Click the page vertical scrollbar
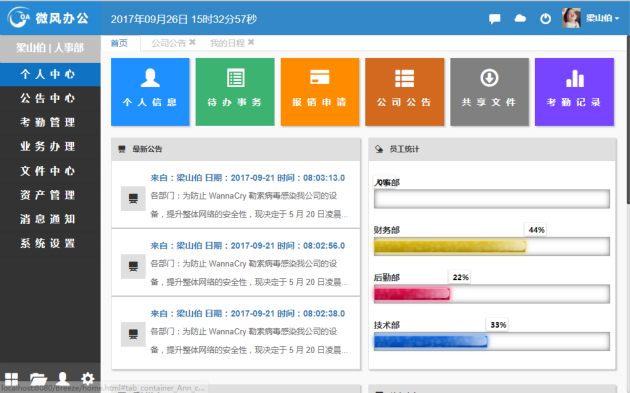Screen dimensions: 630x393 pos(628,121)
